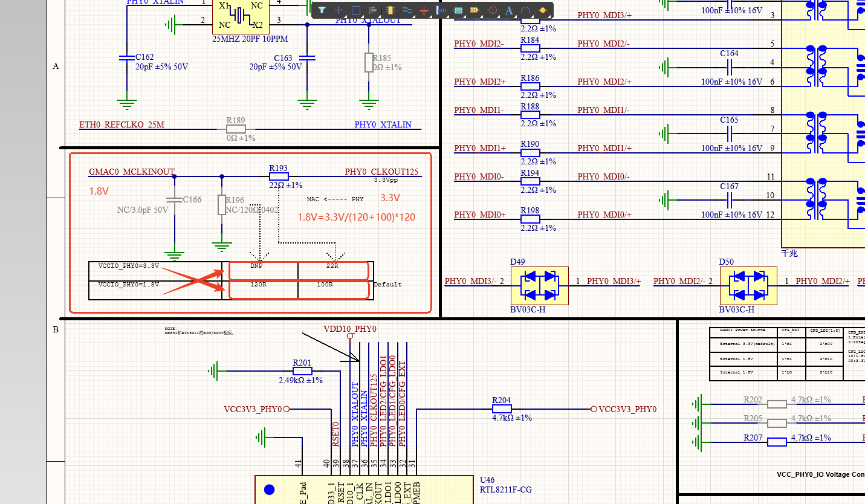This screenshot has height=504, width=865.
Task: Click the place part component icon
Action: [390, 10]
